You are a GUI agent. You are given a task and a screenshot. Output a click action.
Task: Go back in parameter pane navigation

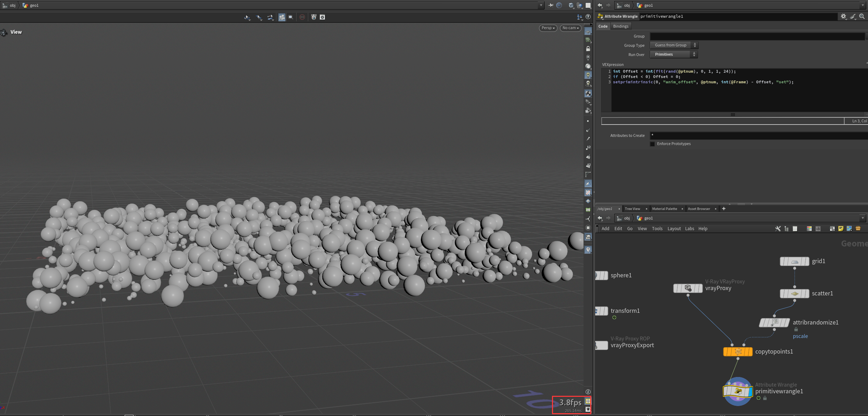pos(600,5)
